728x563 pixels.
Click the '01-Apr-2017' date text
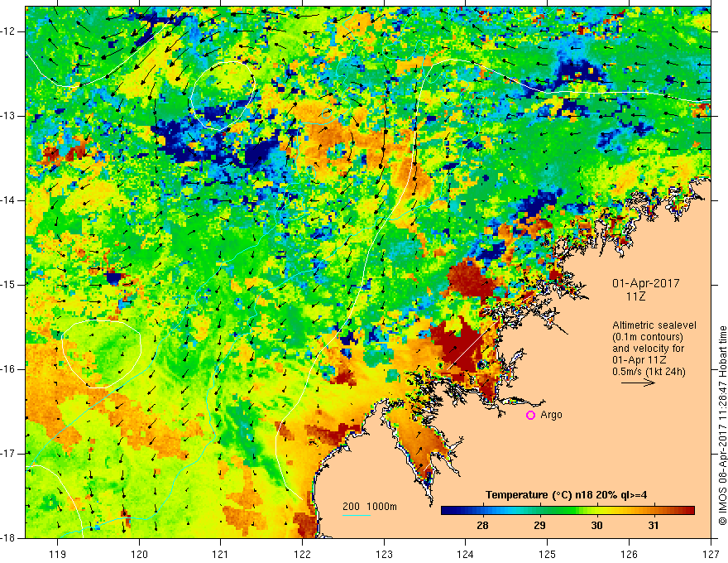pyautogui.click(x=645, y=283)
